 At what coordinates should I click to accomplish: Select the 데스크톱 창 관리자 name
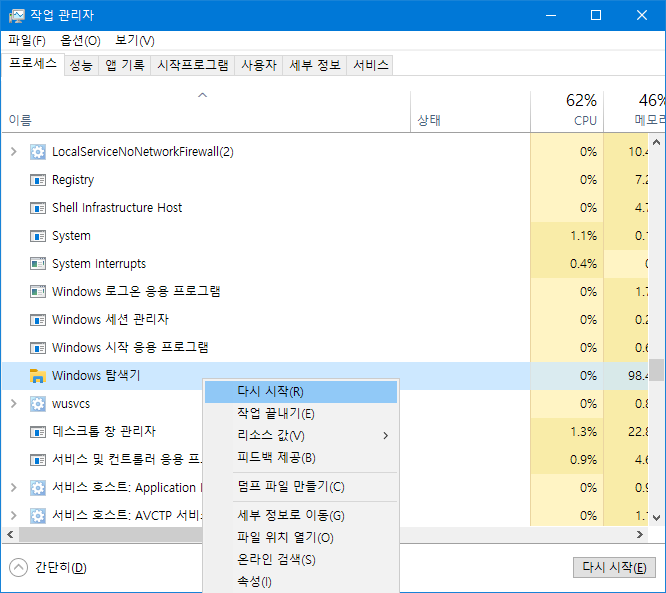click(104, 432)
